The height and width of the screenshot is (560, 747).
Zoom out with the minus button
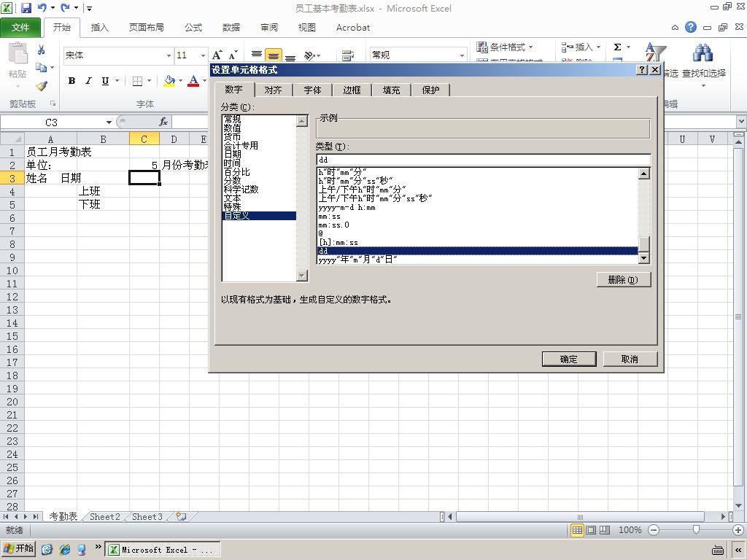point(654,530)
